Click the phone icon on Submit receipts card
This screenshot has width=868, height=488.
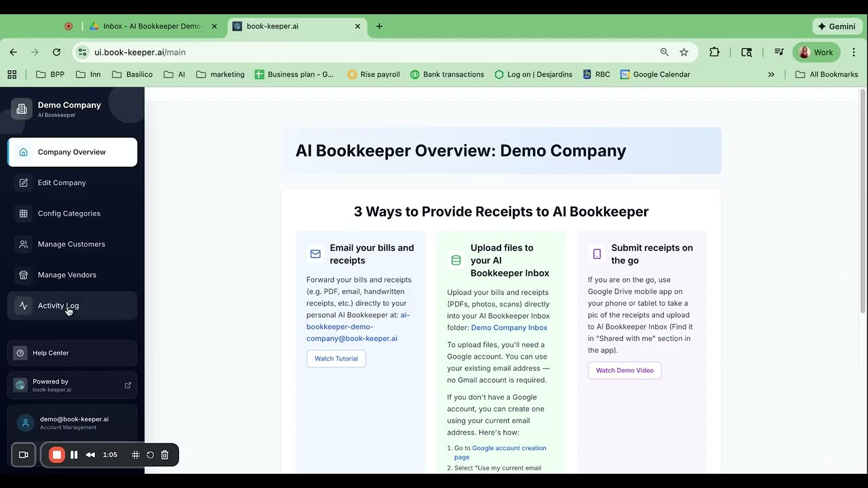pos(597,254)
